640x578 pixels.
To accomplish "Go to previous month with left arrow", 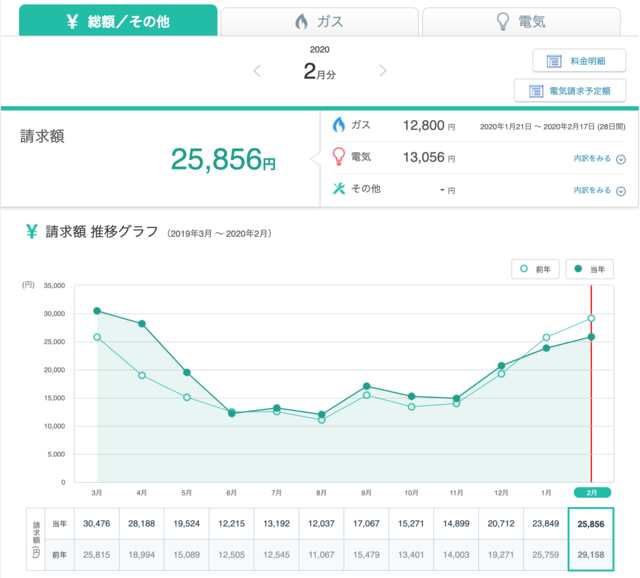I will coord(257,71).
